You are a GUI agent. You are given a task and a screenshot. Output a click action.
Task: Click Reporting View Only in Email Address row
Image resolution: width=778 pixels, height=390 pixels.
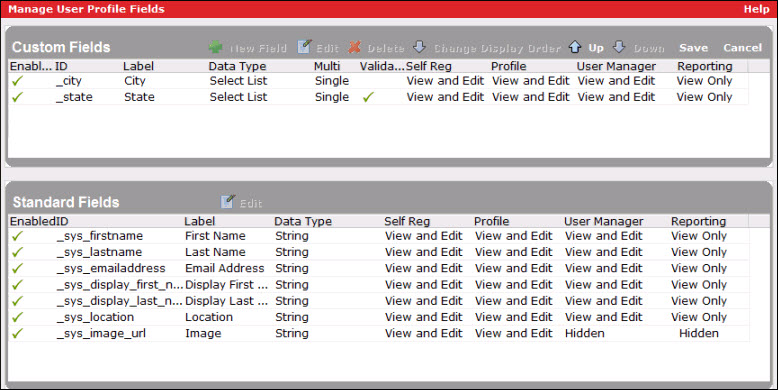(x=699, y=268)
